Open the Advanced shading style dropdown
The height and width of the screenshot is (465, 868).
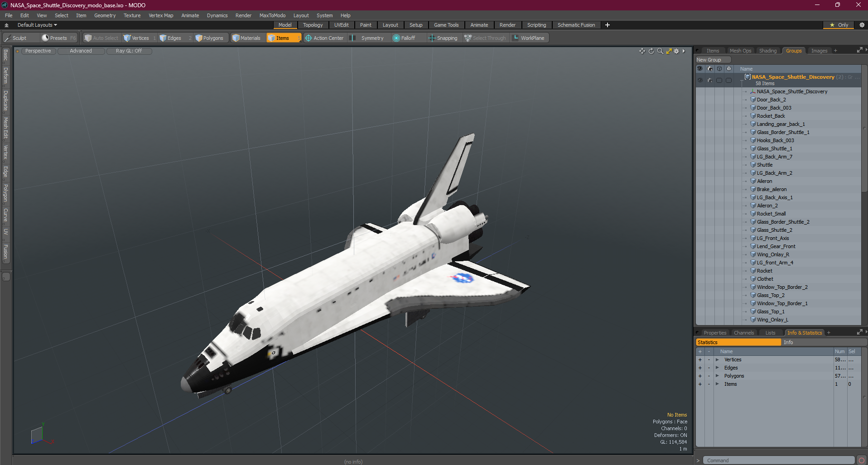coord(81,51)
